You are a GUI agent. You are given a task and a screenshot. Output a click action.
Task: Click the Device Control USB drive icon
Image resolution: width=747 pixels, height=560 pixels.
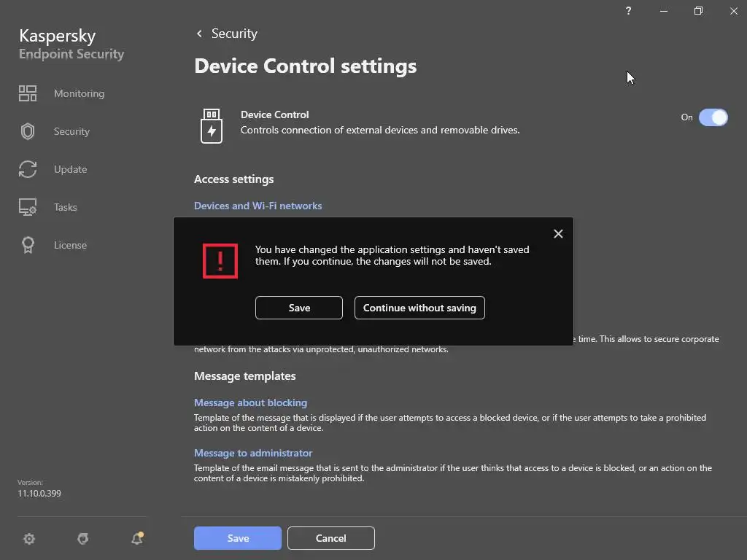(212, 125)
